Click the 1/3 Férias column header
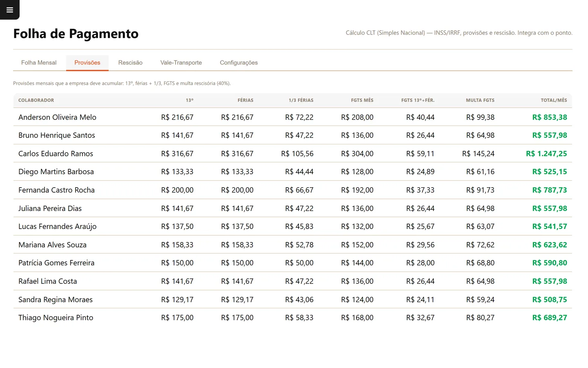 (x=301, y=100)
